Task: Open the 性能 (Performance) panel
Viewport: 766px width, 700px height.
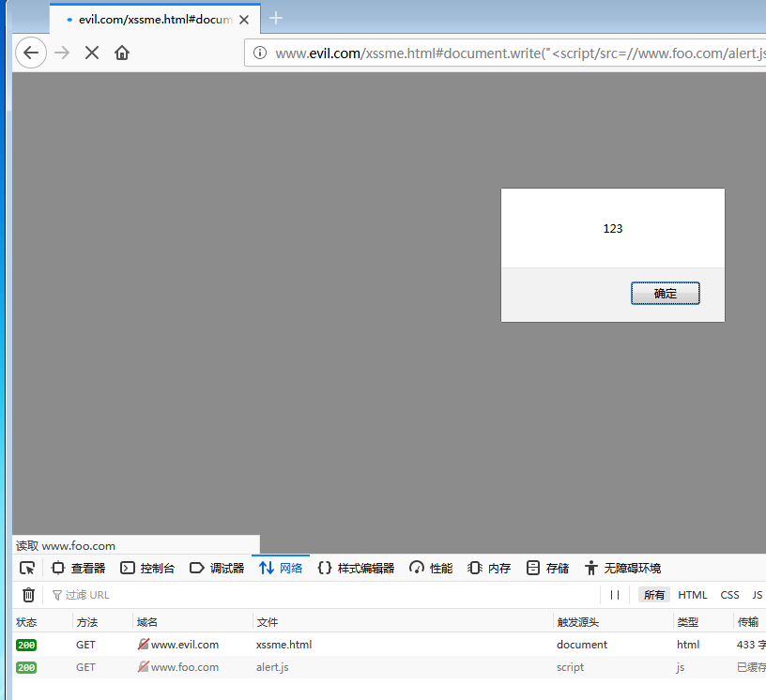Action: tap(430, 568)
